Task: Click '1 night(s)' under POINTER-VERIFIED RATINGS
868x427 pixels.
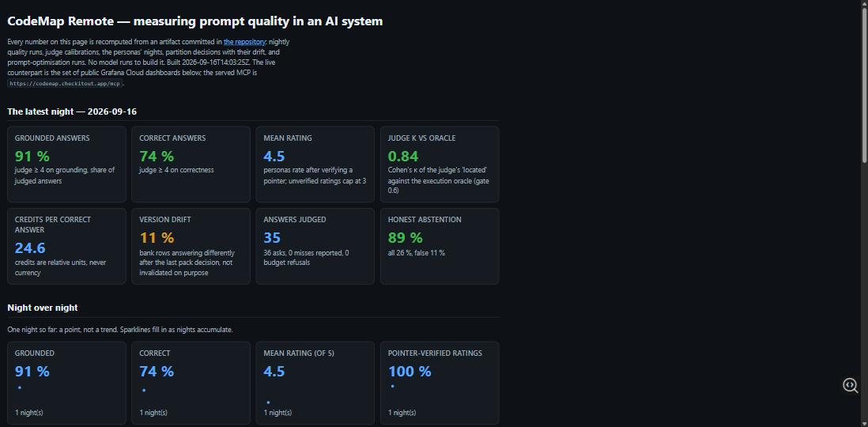Action: click(x=402, y=413)
